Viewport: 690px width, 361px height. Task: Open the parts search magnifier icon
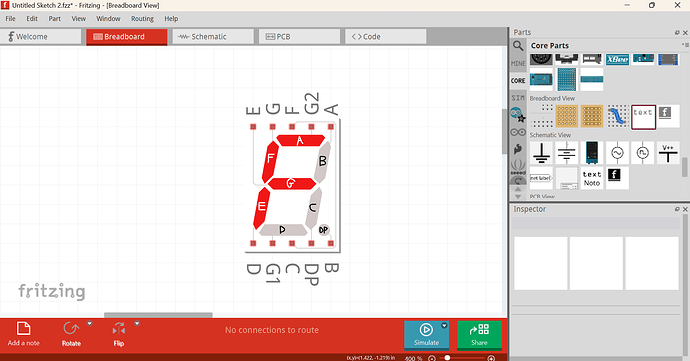click(518, 46)
